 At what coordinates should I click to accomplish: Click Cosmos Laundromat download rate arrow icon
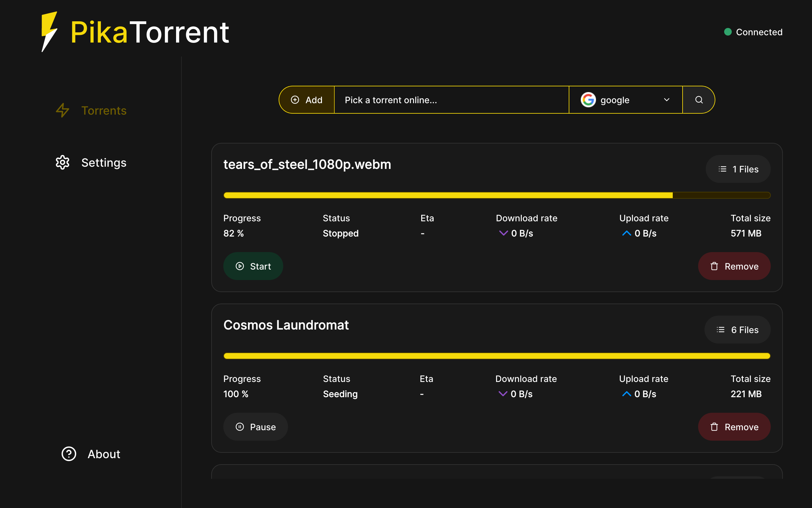(x=503, y=394)
